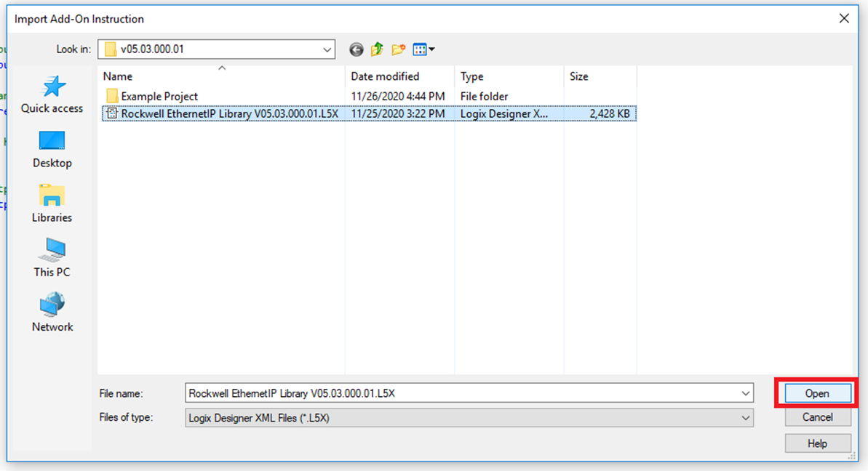Expand the File name combo box arrow
The width and height of the screenshot is (868, 471).
point(744,393)
